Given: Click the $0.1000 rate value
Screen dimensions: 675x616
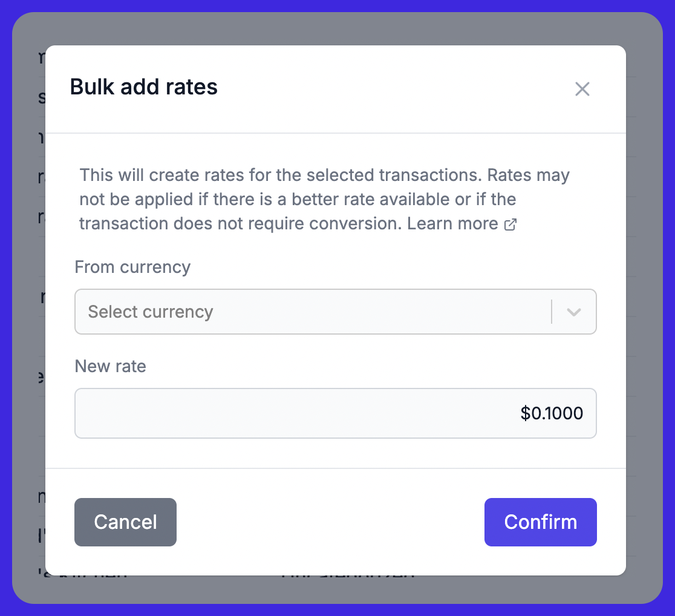Looking at the screenshot, I should click(x=552, y=413).
